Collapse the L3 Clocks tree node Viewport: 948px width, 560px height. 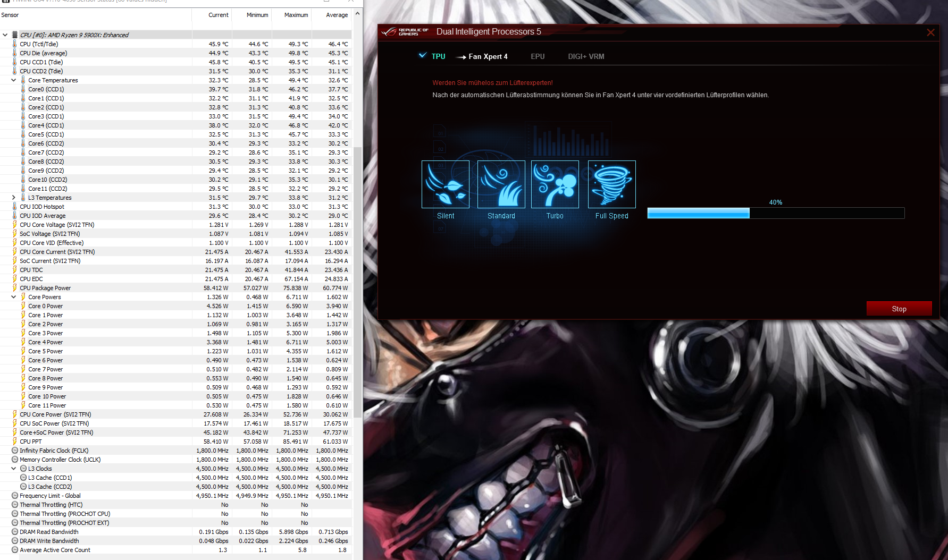pos(14,469)
